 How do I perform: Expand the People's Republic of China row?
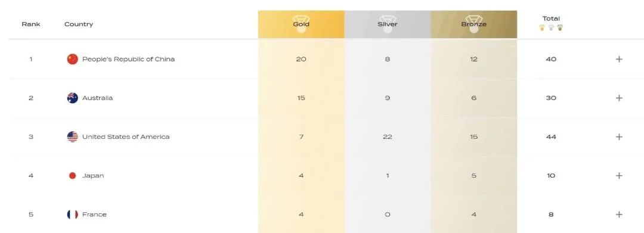[619, 59]
